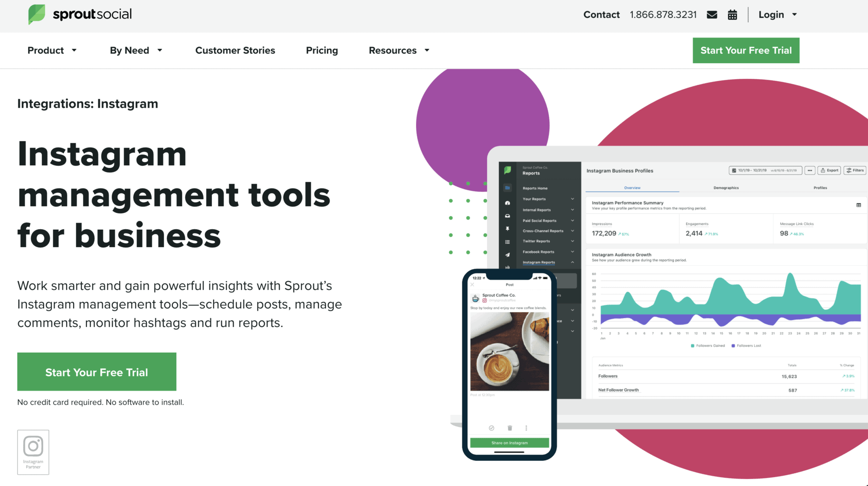Switch to the Overview tab
This screenshot has height=486, width=868.
pyautogui.click(x=632, y=188)
